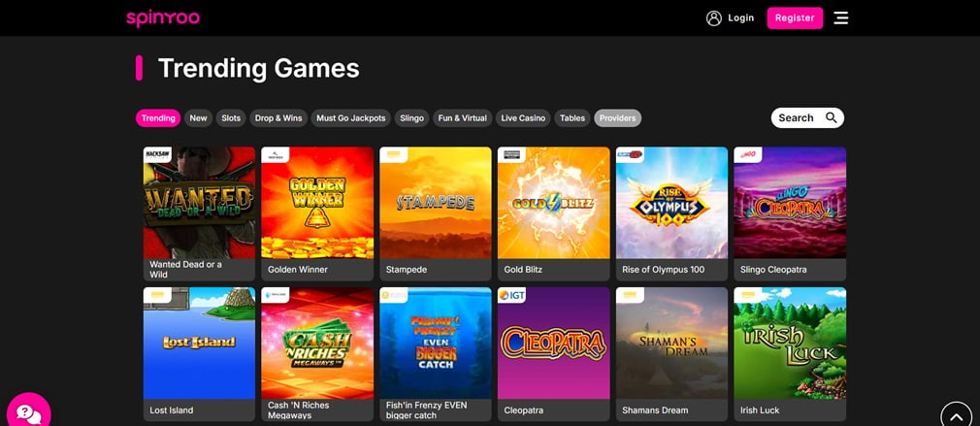
Task: Switch to the Slots tab
Action: (231, 118)
